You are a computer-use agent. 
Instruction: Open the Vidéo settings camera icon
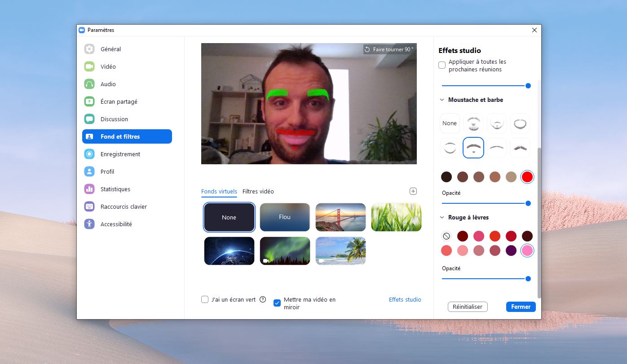coord(89,66)
